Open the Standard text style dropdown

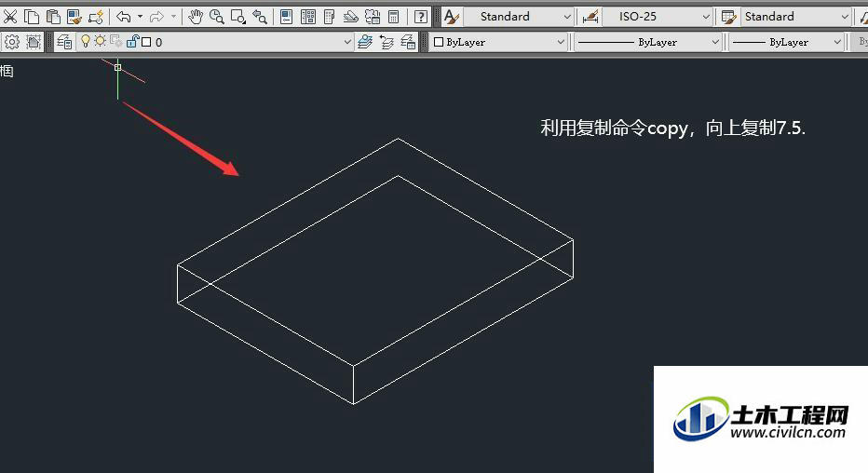tap(518, 17)
